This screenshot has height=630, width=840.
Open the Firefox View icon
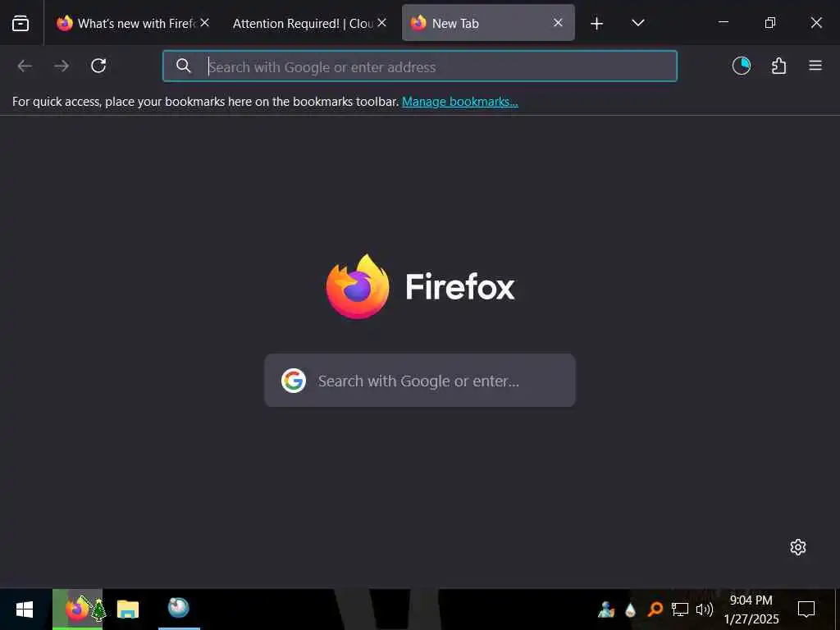[x=21, y=23]
